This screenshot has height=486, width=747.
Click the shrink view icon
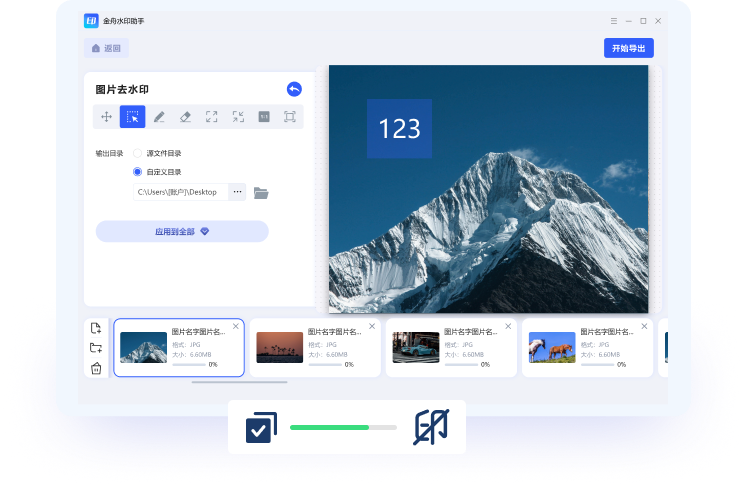(x=238, y=117)
